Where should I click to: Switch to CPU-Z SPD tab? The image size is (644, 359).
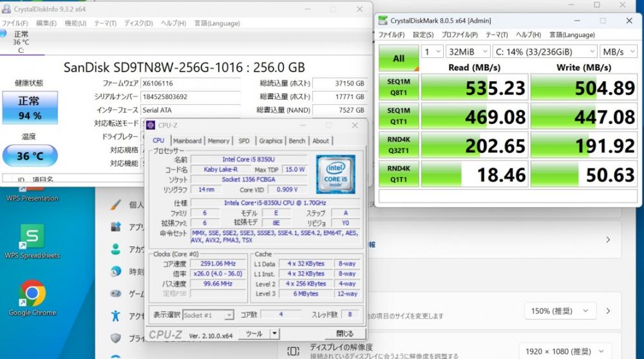coord(244,141)
